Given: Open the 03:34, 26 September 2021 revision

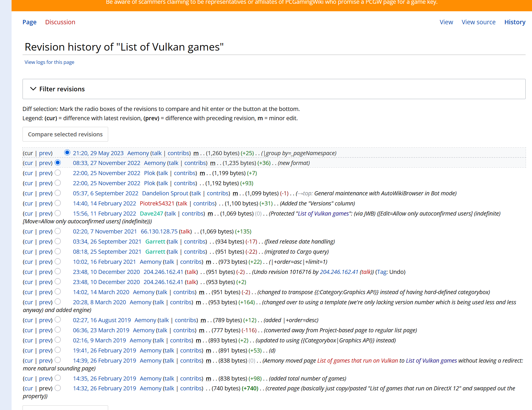Looking at the screenshot, I should click(x=107, y=242).
